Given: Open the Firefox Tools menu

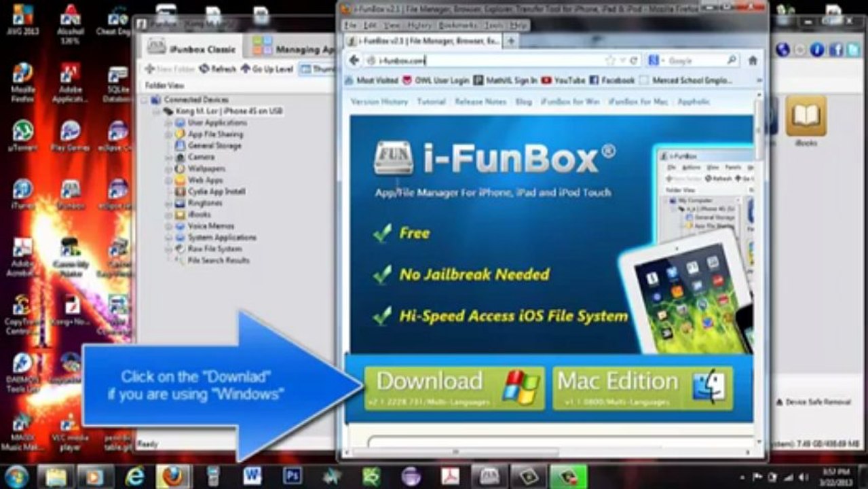Looking at the screenshot, I should point(494,25).
